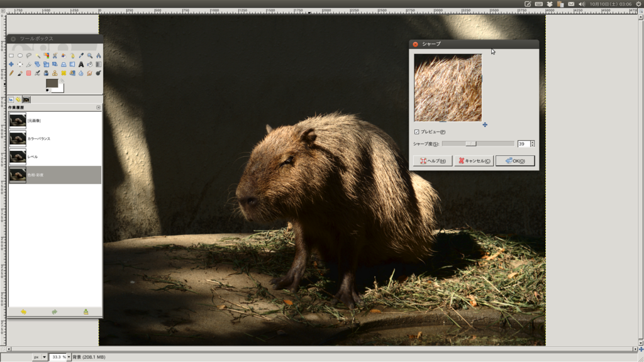Select the Measure compass tool
The height and width of the screenshot is (362, 644).
click(98, 55)
